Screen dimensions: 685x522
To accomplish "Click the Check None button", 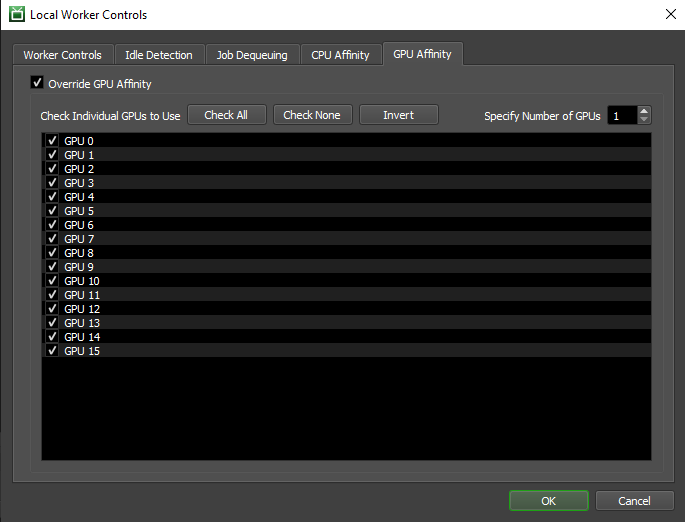I will click(312, 115).
